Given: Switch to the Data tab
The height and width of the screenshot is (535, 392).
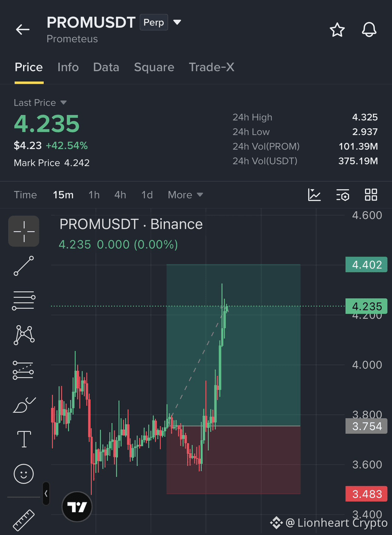Looking at the screenshot, I should pyautogui.click(x=106, y=67).
